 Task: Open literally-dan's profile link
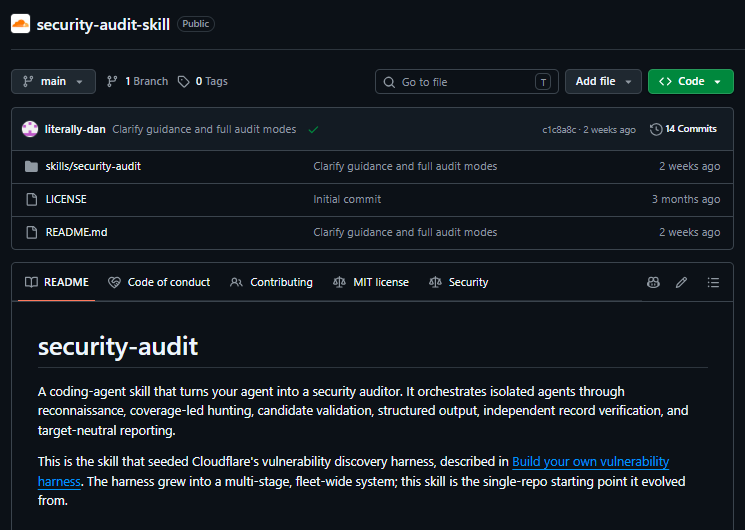coord(75,129)
